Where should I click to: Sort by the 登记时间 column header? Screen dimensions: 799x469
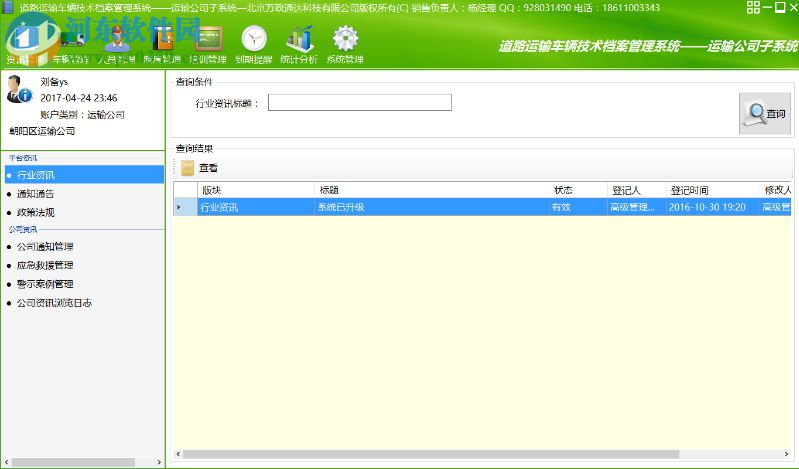pyautogui.click(x=712, y=190)
